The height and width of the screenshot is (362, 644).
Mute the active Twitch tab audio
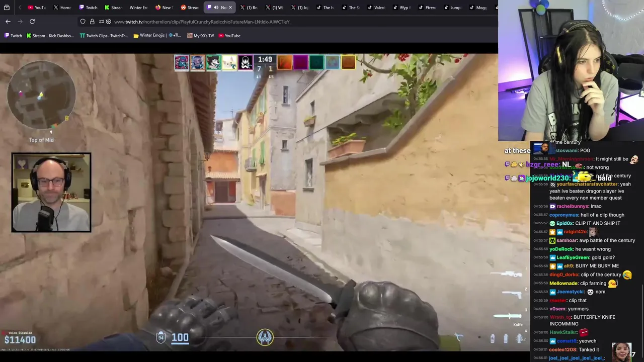tap(216, 8)
